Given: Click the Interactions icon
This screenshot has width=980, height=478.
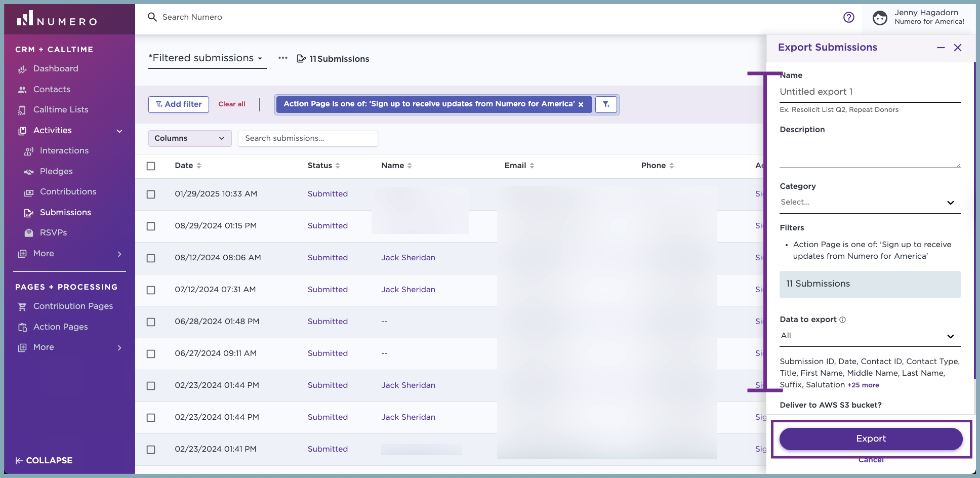Looking at the screenshot, I should tap(29, 151).
